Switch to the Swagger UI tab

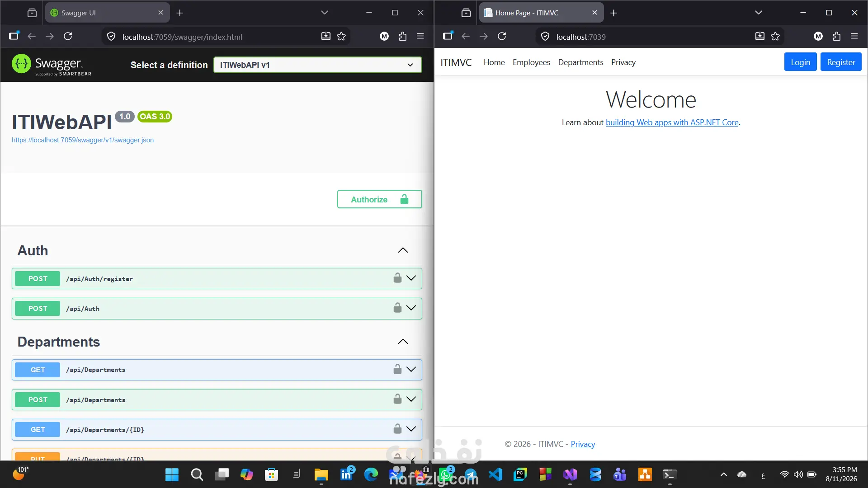(x=107, y=13)
